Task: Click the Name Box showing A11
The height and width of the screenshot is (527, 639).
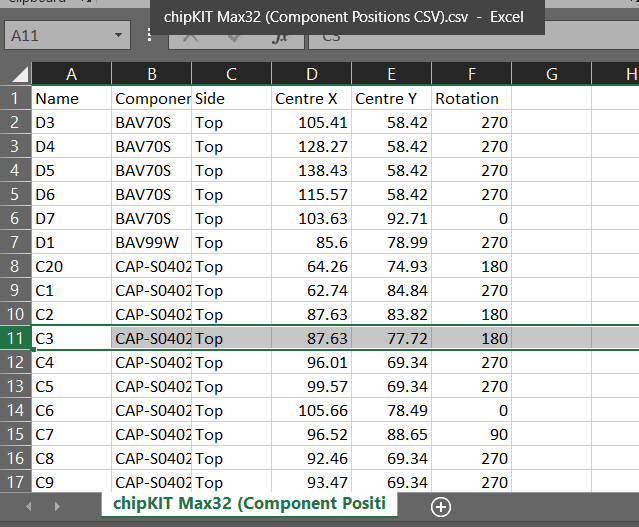Action: [55, 36]
